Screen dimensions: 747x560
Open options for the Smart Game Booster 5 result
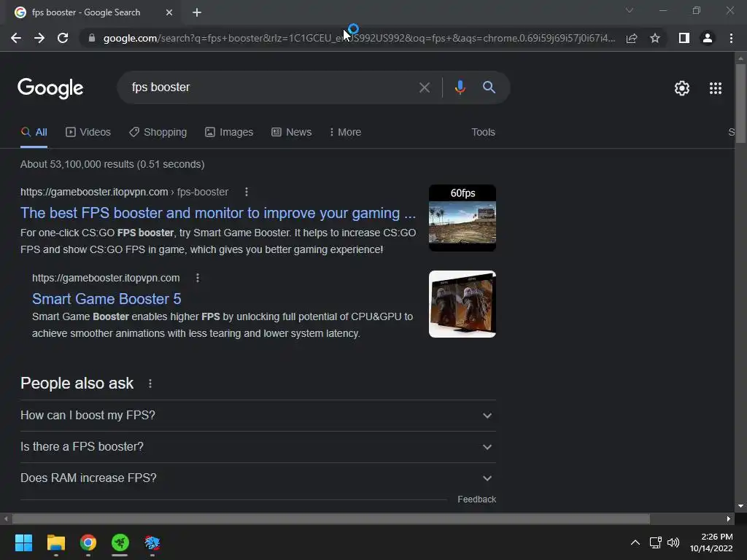click(198, 278)
